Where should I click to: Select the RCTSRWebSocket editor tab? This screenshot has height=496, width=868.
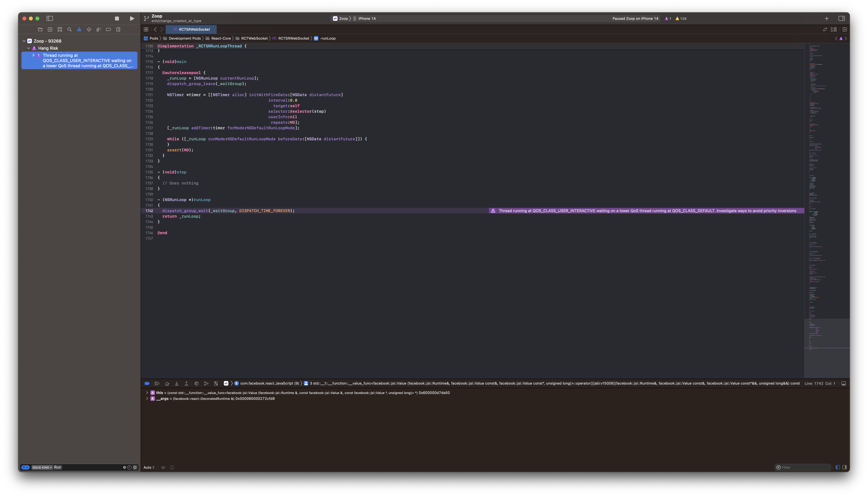(191, 29)
